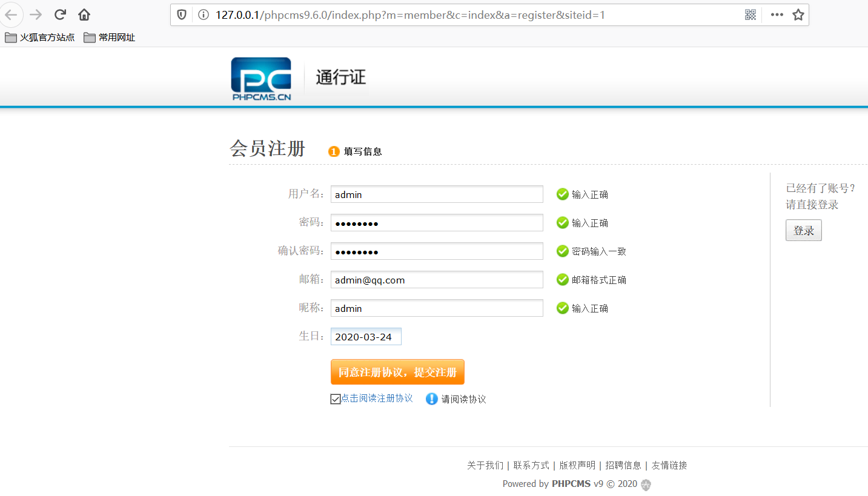Viewport: 868px width, 496px height.
Task: Click the PHPCMS.CN logo
Action: 261,79
